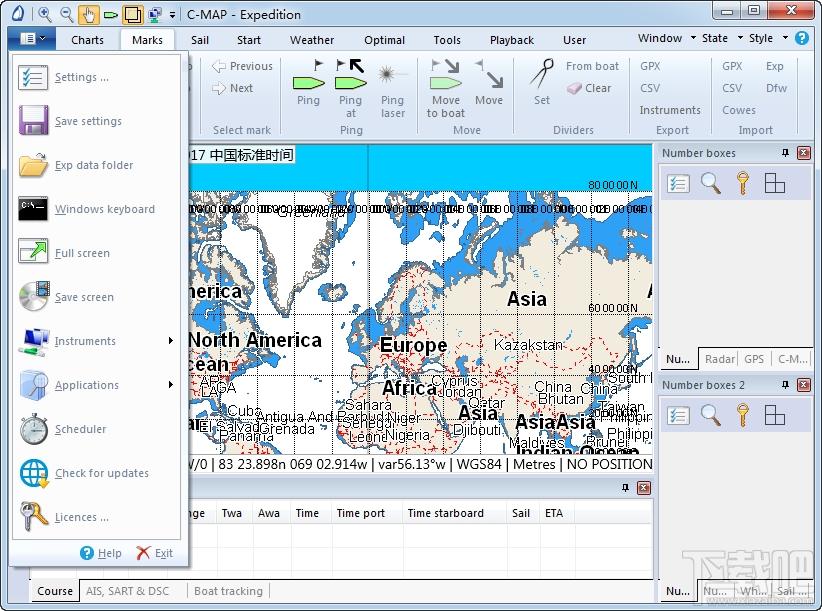The image size is (822, 611).
Task: Click GPX in Export group
Action: pyautogui.click(x=650, y=66)
